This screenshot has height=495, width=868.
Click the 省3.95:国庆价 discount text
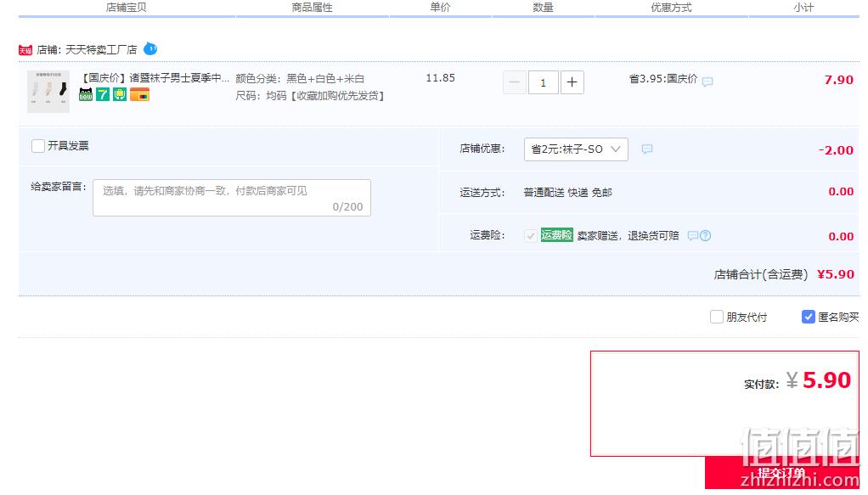(663, 79)
